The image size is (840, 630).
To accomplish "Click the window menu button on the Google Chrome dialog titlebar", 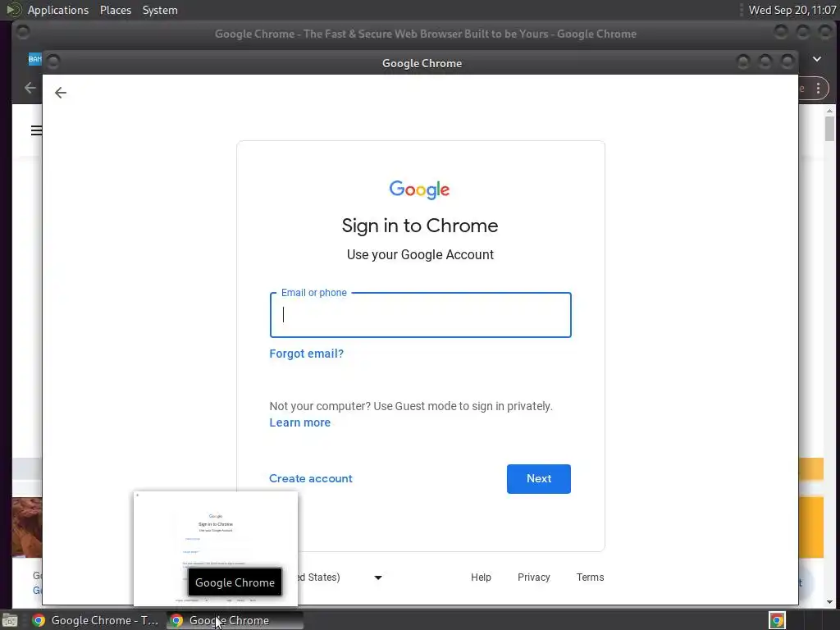I will pos(53,62).
